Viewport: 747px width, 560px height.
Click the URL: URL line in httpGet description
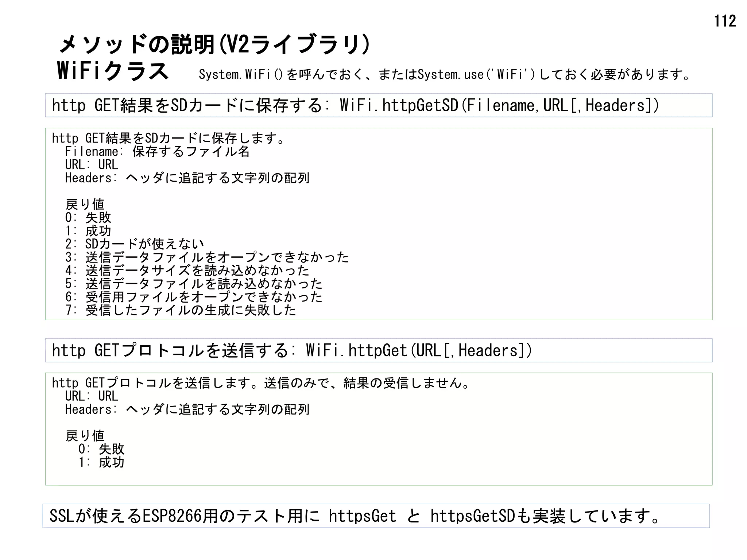92,396
